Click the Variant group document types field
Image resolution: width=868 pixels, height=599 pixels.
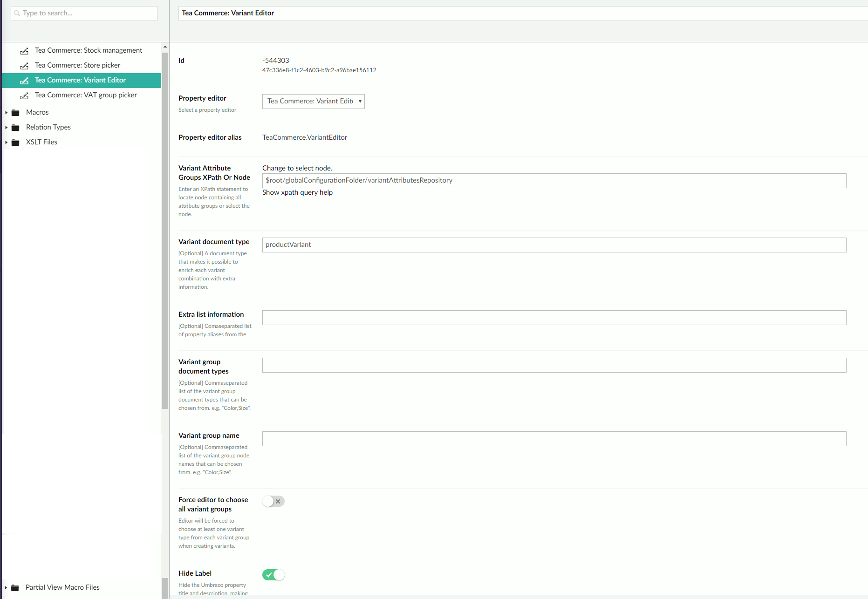click(x=554, y=365)
